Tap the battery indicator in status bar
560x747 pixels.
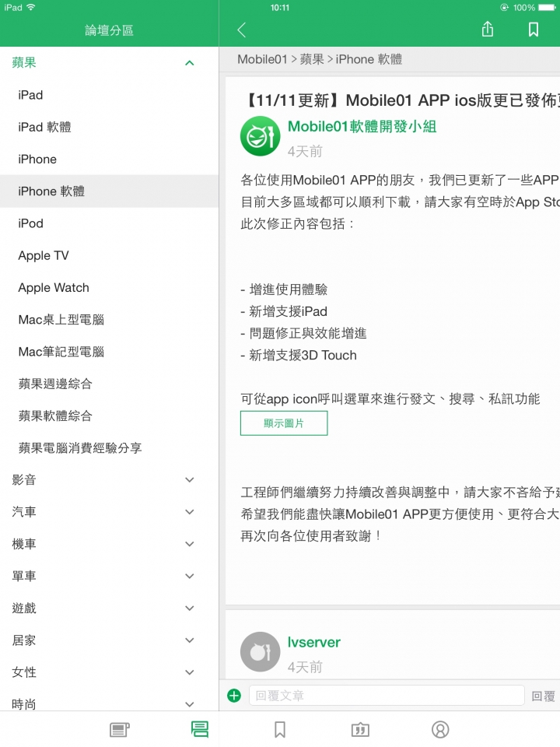(x=547, y=8)
